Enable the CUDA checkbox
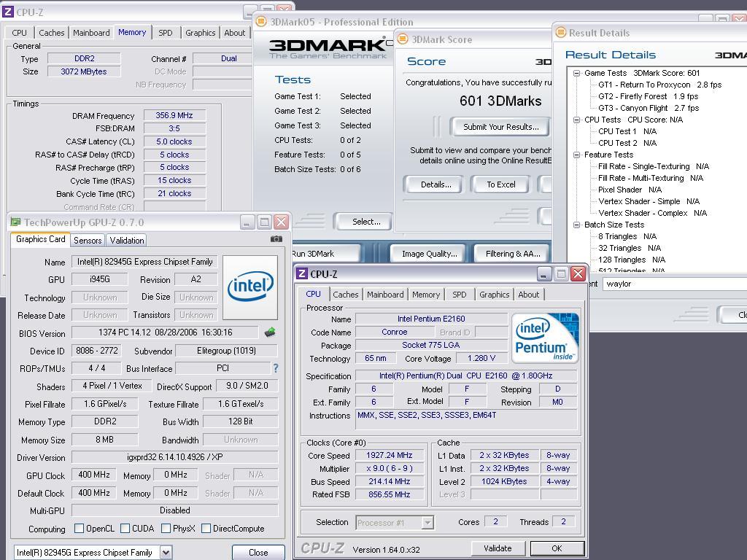This screenshot has height=560, width=747. pos(125,528)
